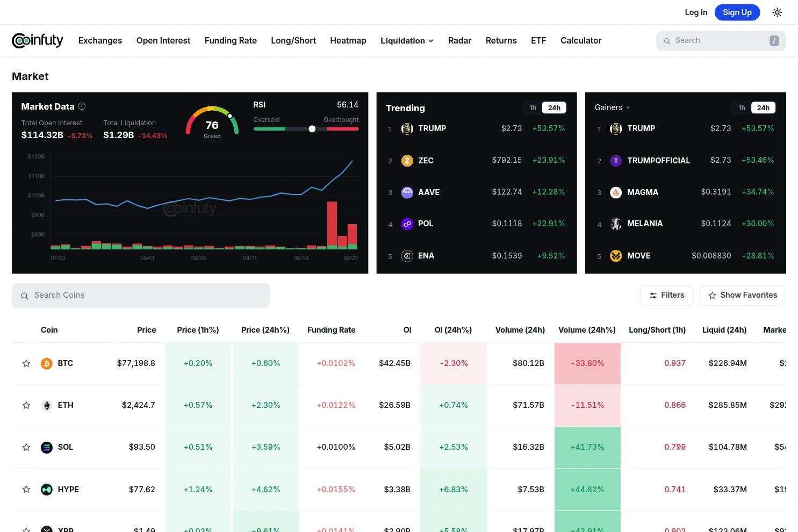Image resolution: width=798 pixels, height=532 pixels.
Task: Focus the Search Coins field
Action: coord(141,296)
